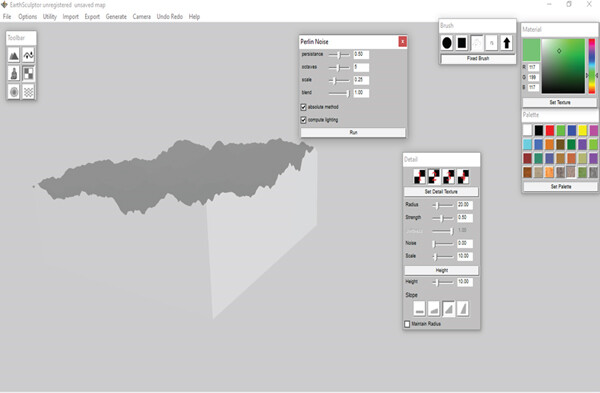Enable the Maintain Radius checkbox
600x393 pixels.
407,324
